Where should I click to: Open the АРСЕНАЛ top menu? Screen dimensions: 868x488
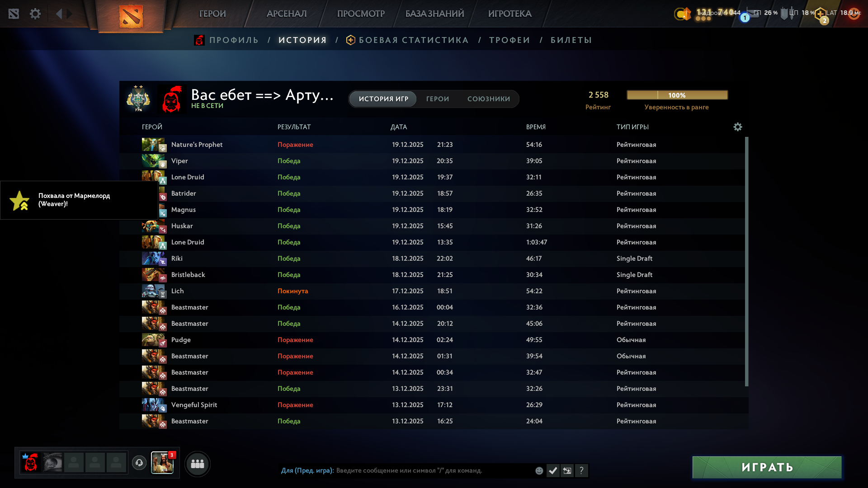click(x=287, y=14)
